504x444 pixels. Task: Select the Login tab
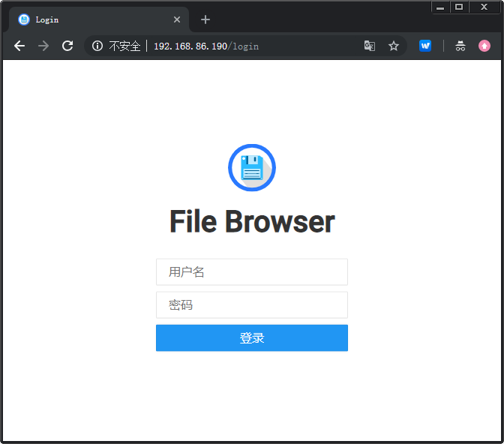[x=99, y=19]
